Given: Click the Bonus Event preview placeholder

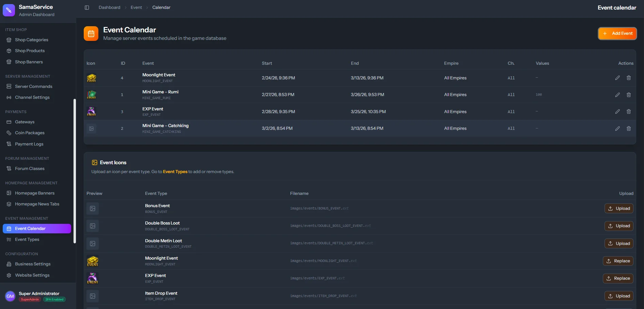Looking at the screenshot, I should [x=93, y=208].
